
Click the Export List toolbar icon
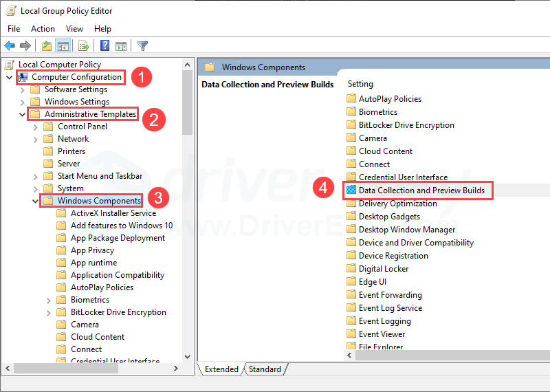point(83,45)
